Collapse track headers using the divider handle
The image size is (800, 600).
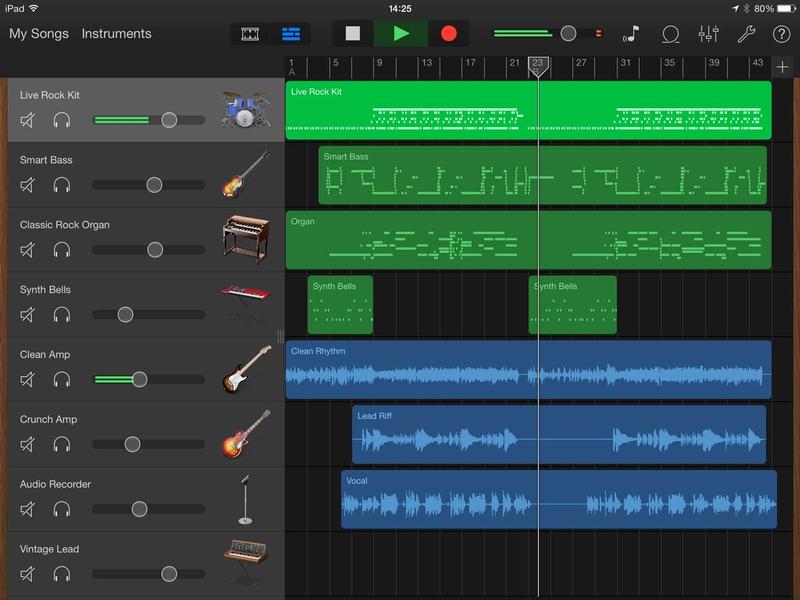[x=280, y=337]
